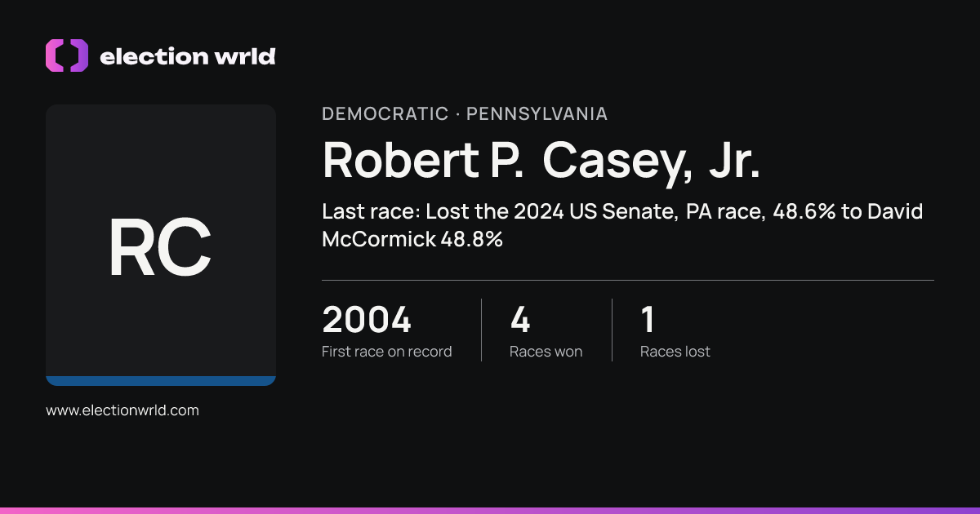The image size is (980, 514).
Task: Click the election wrld bracket logo icon
Action: 67,55
